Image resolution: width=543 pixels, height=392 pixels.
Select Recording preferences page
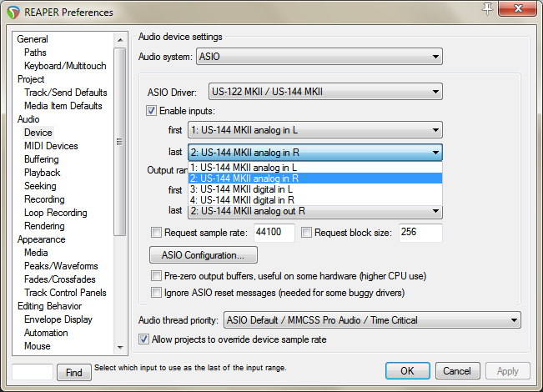(x=44, y=199)
